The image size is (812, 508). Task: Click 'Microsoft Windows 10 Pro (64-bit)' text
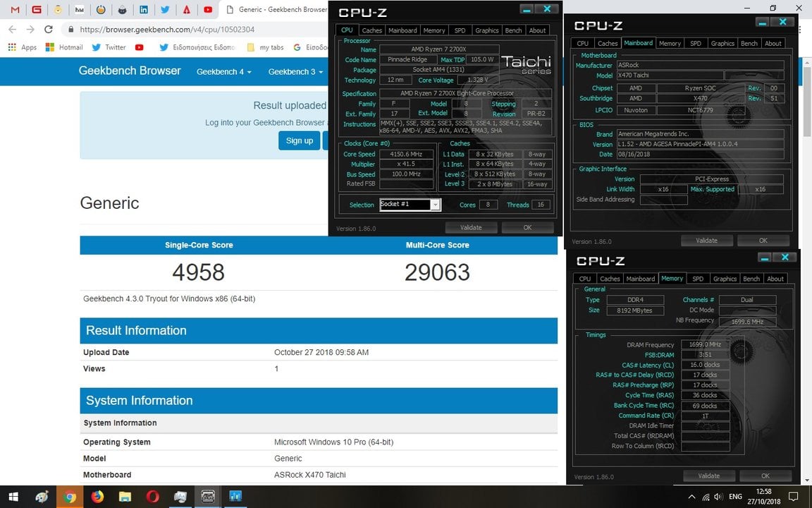tap(333, 442)
